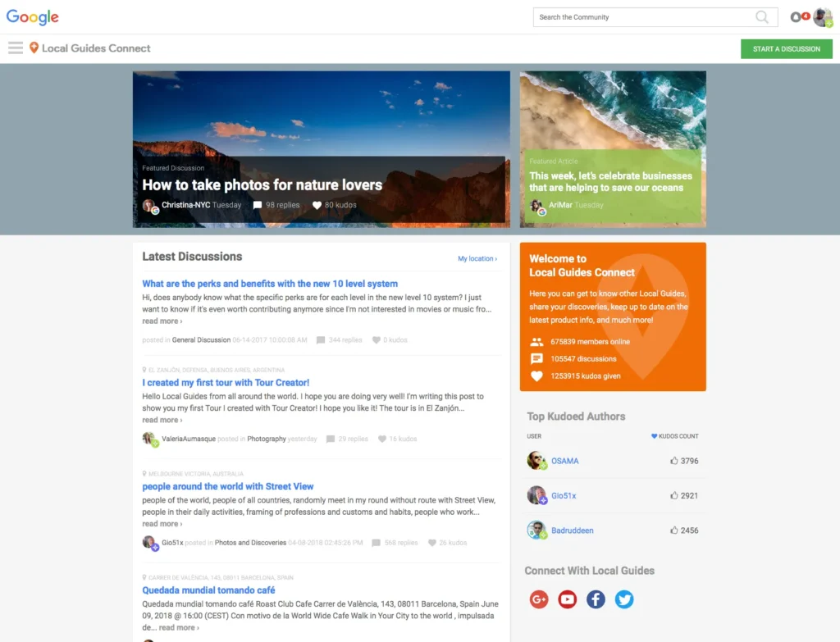Open the YouTube social icon
This screenshot has width=840, height=642.
coord(567,599)
